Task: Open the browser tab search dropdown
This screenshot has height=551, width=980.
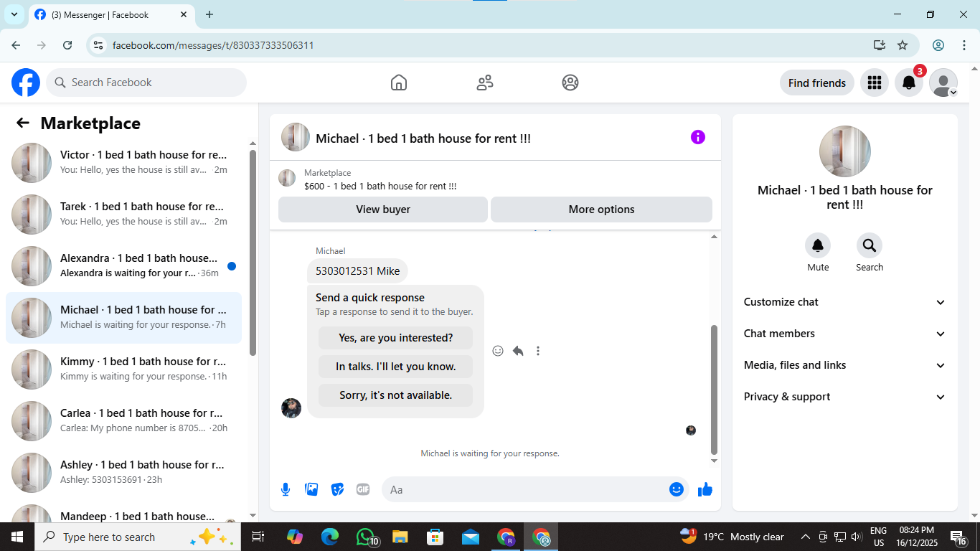Action: pyautogui.click(x=14, y=14)
